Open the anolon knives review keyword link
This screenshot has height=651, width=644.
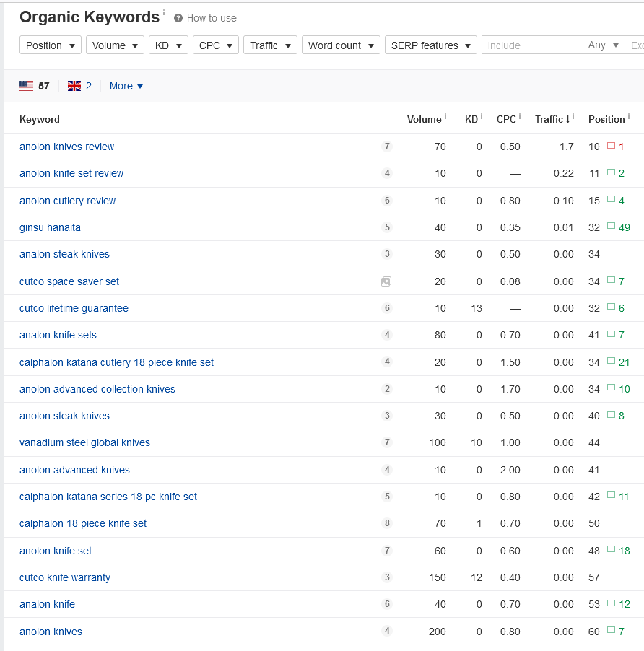(66, 147)
